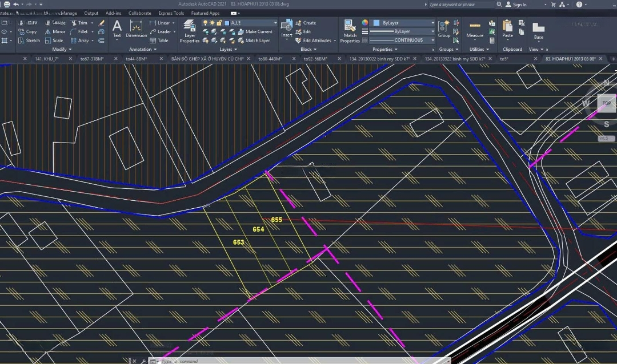Image resolution: width=617 pixels, height=364 pixels.
Task: Toggle the layer on/off lightbulb icon
Action: coord(206,23)
